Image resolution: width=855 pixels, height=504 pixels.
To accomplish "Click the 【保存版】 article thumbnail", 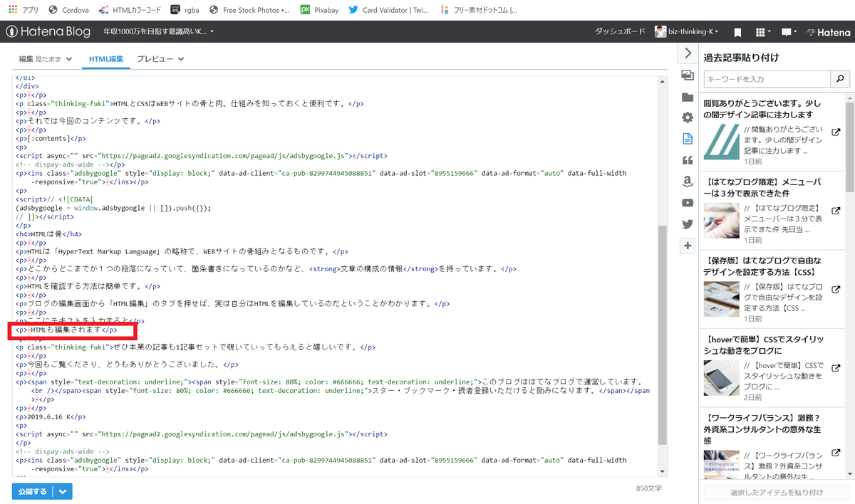I will pos(721,300).
